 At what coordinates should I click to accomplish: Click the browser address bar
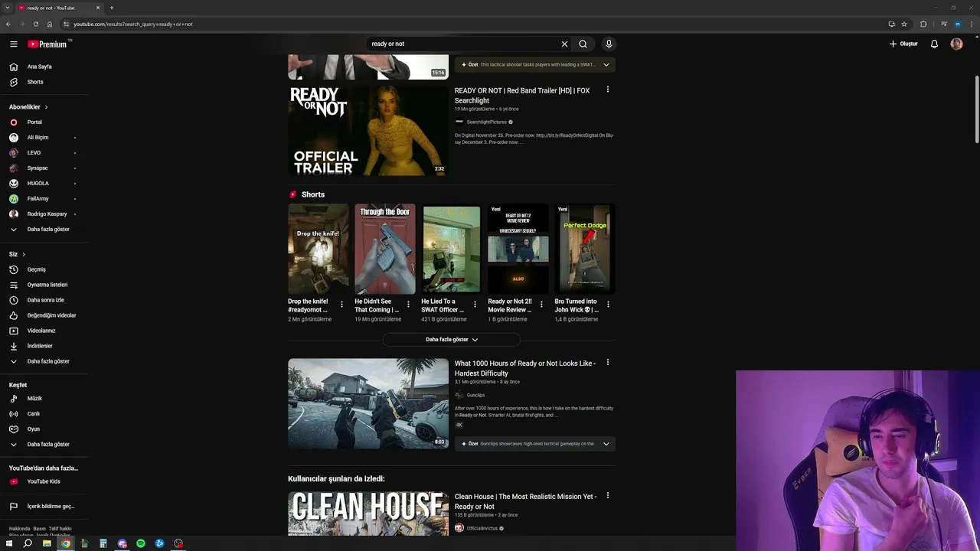tap(475, 24)
